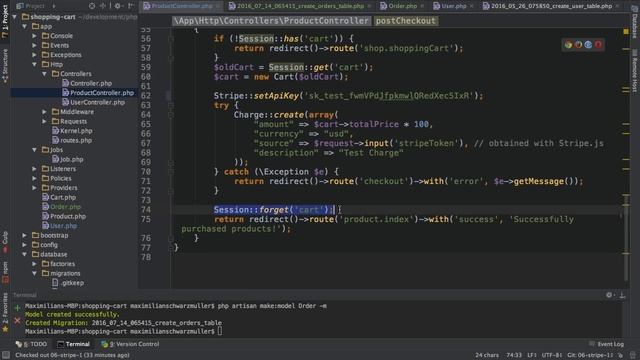Image resolution: width=640 pixels, height=360 pixels.
Task: Open preview in Safari browser icon
Action: (x=588, y=45)
